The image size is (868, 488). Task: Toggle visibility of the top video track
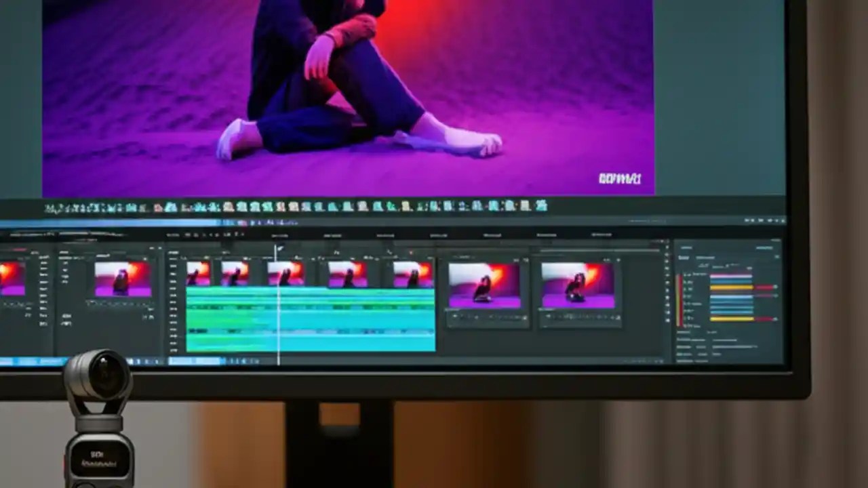point(172,258)
